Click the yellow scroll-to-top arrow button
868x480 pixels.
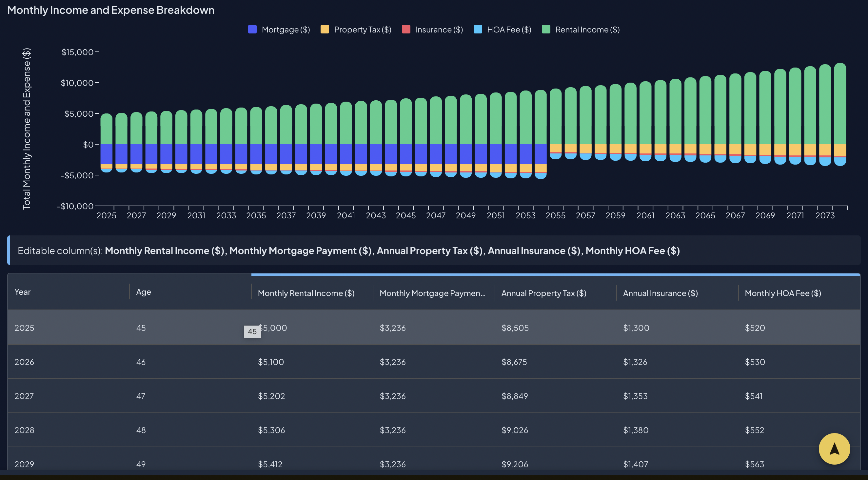[x=834, y=449]
